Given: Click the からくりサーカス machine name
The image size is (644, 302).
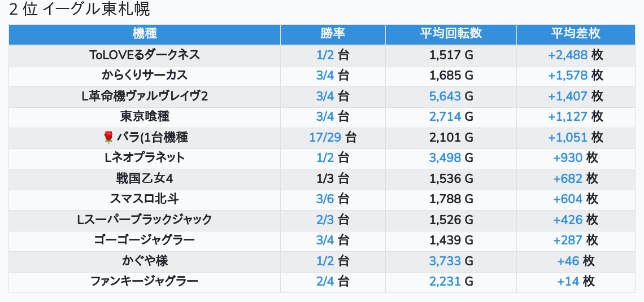Looking at the screenshot, I should point(145,75).
